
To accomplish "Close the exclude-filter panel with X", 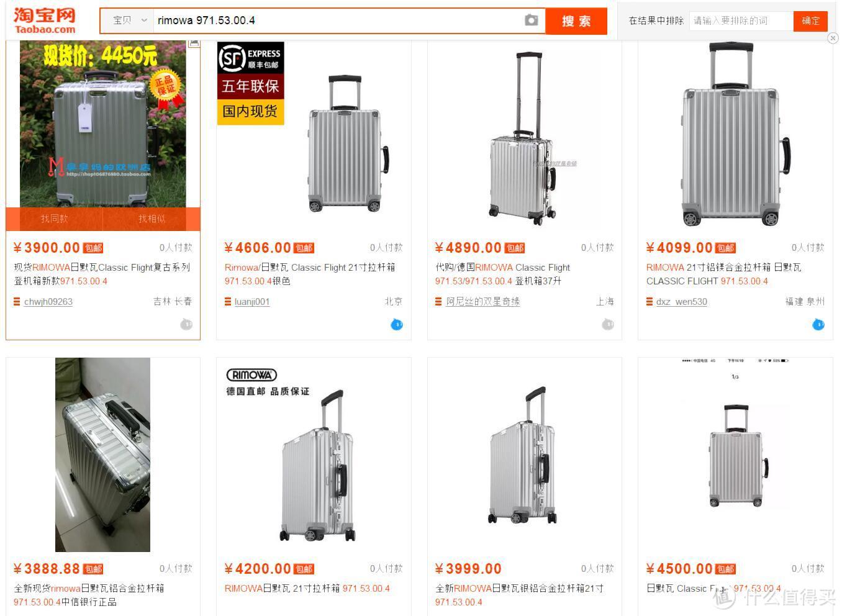I will 833,38.
